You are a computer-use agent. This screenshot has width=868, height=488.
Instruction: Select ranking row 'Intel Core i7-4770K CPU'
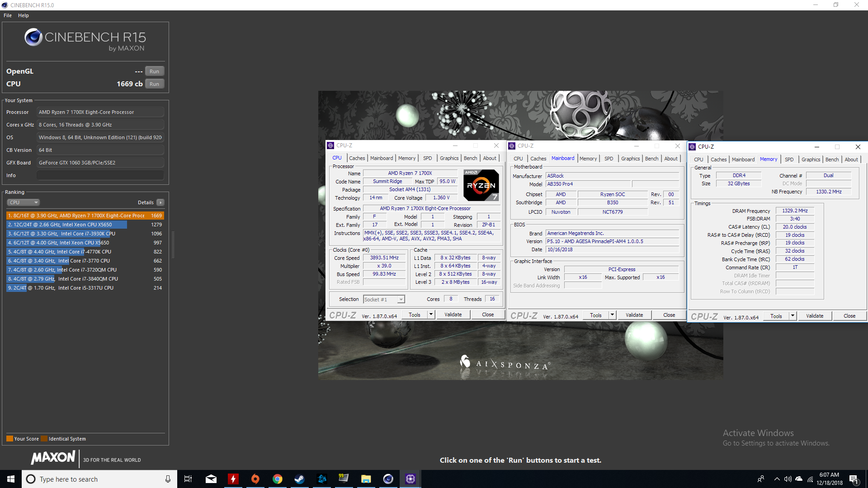(85, 252)
